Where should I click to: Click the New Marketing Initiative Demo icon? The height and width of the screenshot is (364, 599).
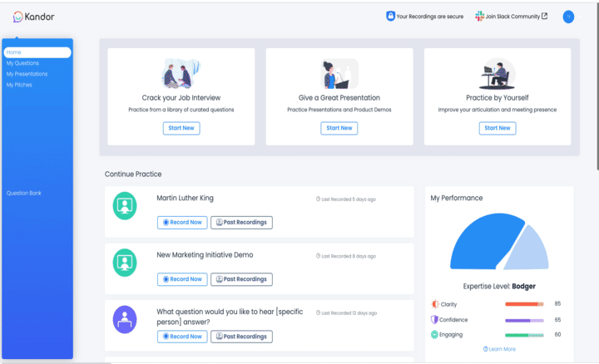pyautogui.click(x=125, y=262)
